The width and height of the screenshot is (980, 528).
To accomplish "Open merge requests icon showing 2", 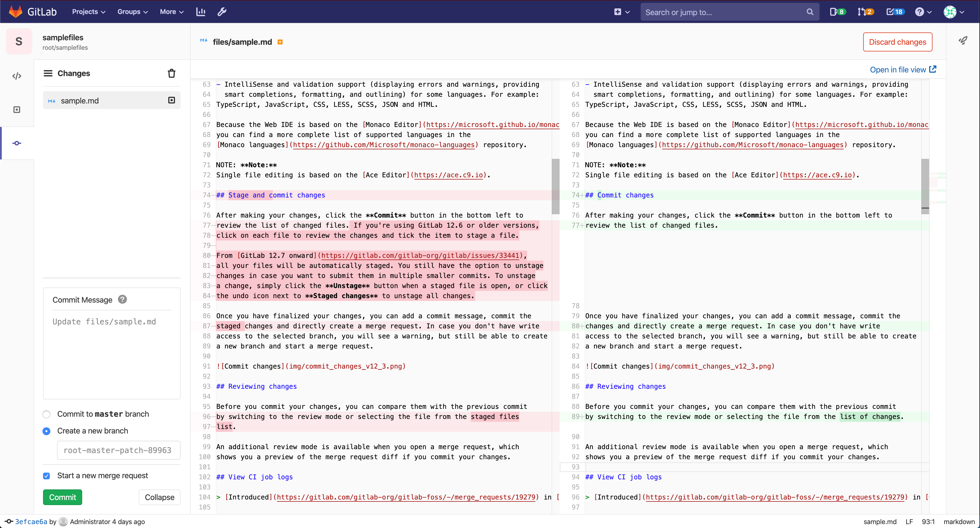I will click(866, 12).
